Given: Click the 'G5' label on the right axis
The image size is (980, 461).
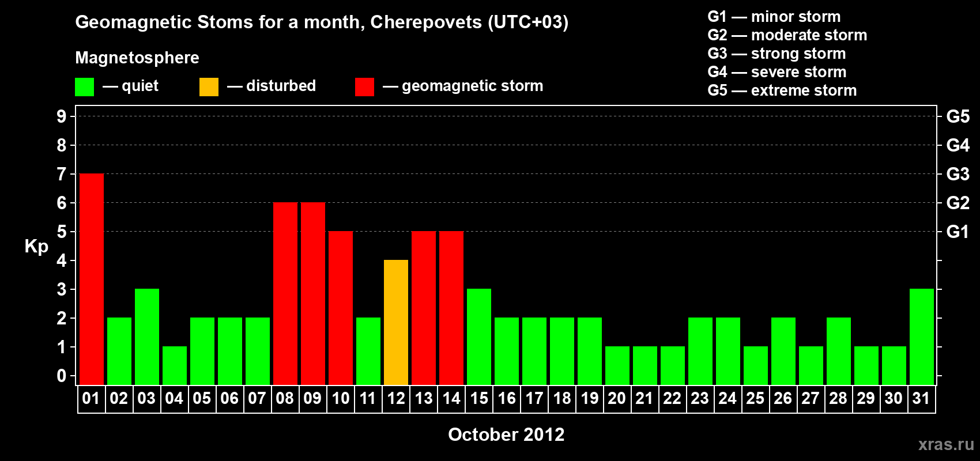Looking at the screenshot, I should click(x=958, y=116).
